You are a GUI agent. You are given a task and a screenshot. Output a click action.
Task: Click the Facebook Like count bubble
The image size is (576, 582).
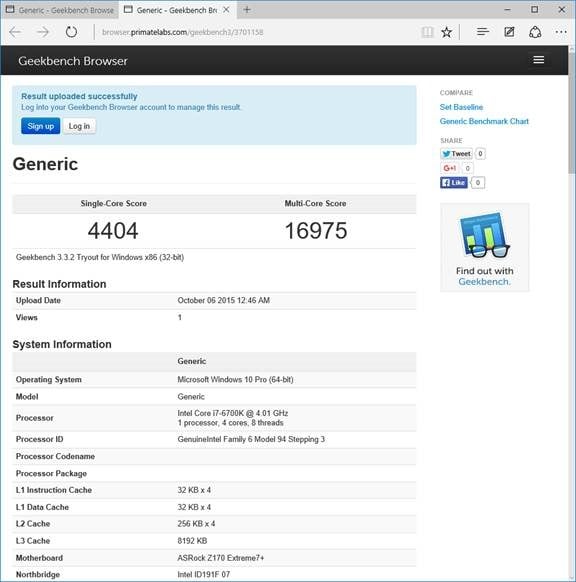pos(478,183)
